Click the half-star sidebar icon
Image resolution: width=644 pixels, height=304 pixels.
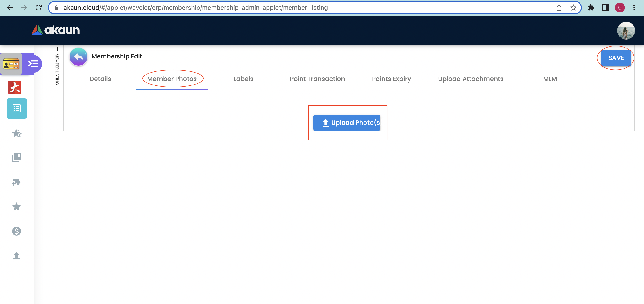[17, 133]
